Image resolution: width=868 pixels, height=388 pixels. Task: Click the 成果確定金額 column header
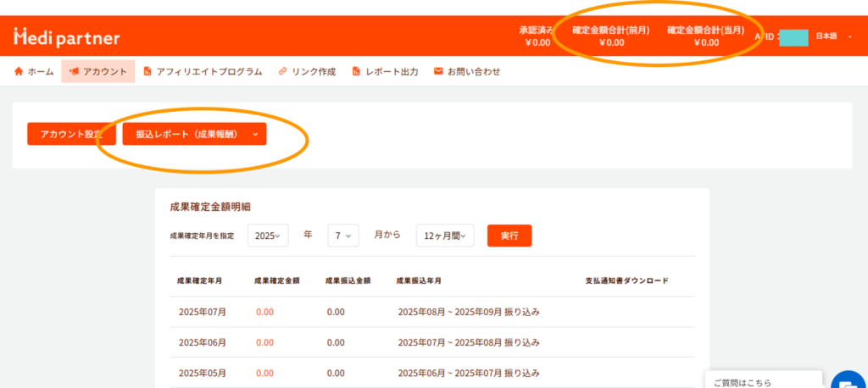tap(277, 280)
